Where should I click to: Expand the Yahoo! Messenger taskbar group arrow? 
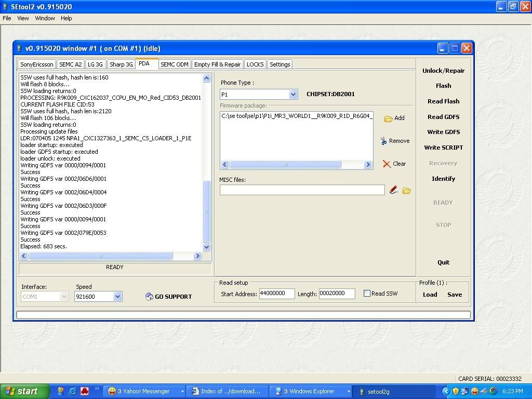(x=182, y=392)
